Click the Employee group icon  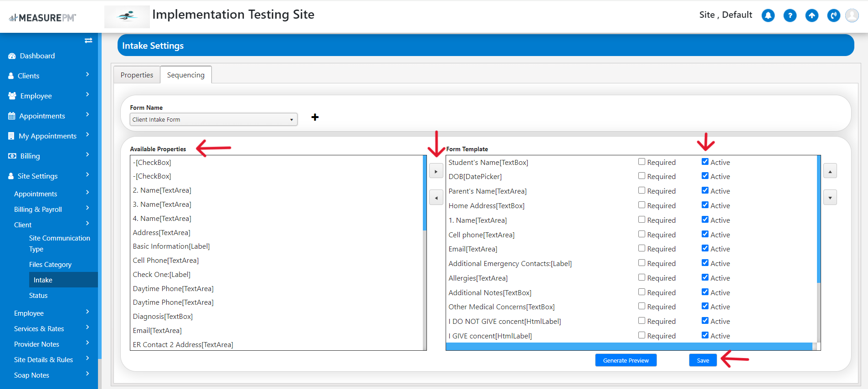tap(12, 96)
